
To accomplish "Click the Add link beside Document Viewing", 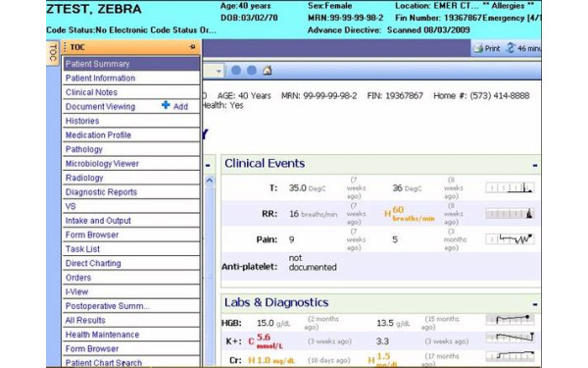I will click(x=180, y=107).
